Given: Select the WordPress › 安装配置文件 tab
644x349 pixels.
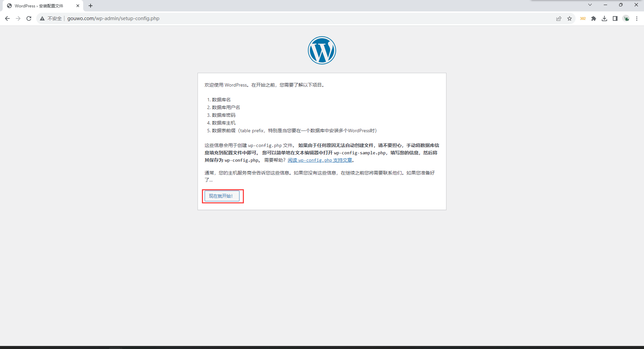Looking at the screenshot, I should pyautogui.click(x=43, y=6).
